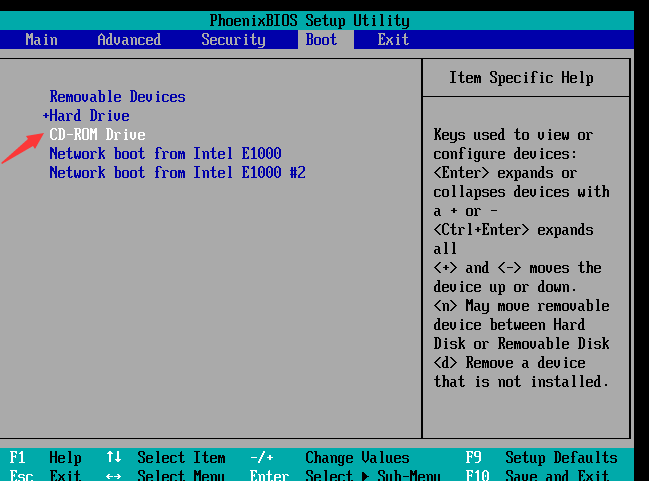
Task: Select Network boot from Intel E1000
Action: [x=165, y=154]
